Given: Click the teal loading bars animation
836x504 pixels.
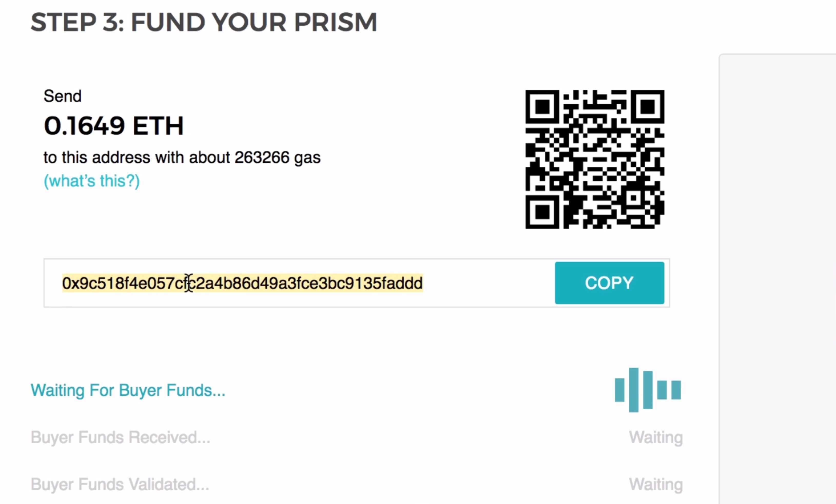Looking at the screenshot, I should pyautogui.click(x=647, y=390).
